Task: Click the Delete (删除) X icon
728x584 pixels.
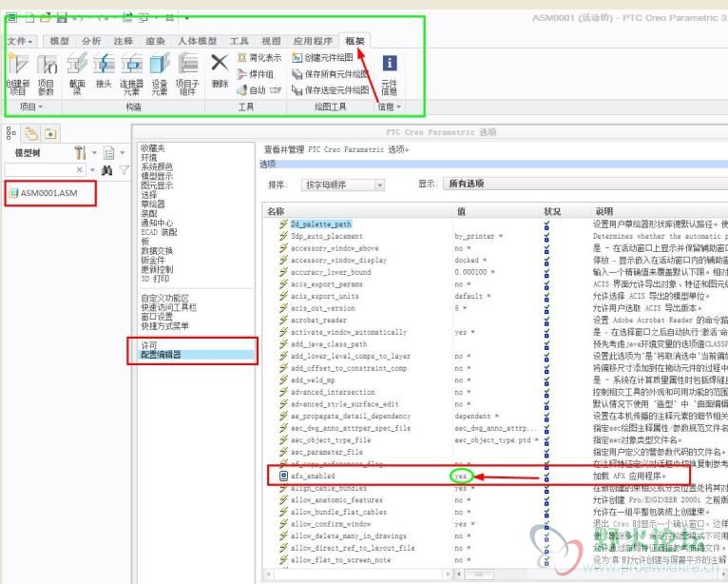Action: (220, 71)
